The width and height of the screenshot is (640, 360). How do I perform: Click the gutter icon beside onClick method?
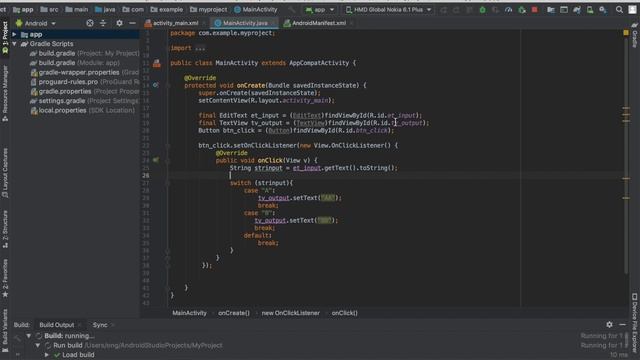point(156,160)
